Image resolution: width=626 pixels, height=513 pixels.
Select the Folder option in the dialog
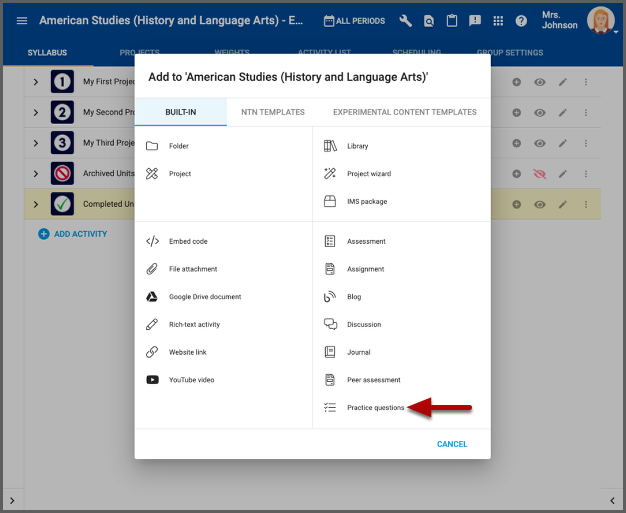coord(178,146)
